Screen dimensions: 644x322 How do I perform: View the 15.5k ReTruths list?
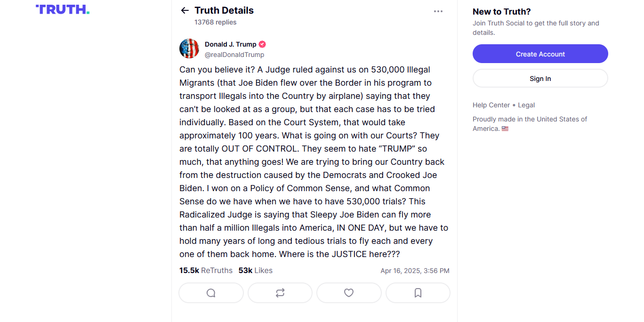[x=206, y=270]
